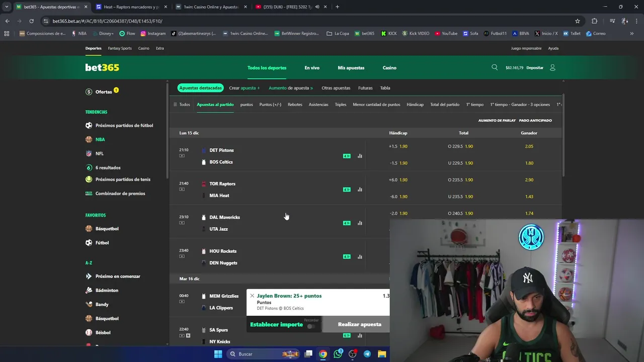Switch to En vivo section
Viewport: 644px width, 362px height.
pos(312,68)
